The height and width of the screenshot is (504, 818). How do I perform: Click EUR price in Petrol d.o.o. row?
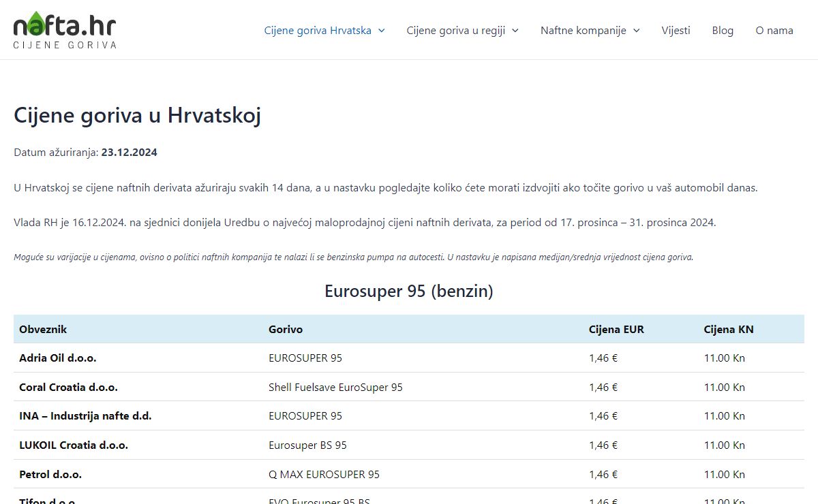(x=603, y=475)
